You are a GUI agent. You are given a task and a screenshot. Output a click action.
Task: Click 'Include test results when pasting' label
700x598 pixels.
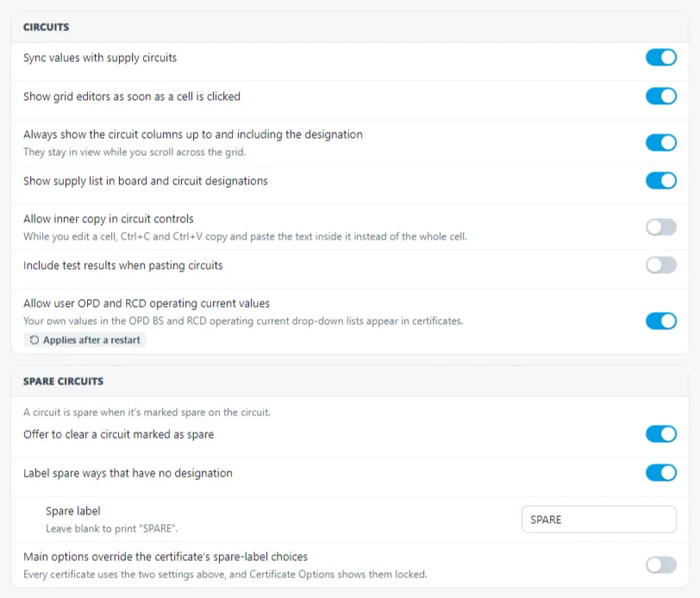[122, 265]
